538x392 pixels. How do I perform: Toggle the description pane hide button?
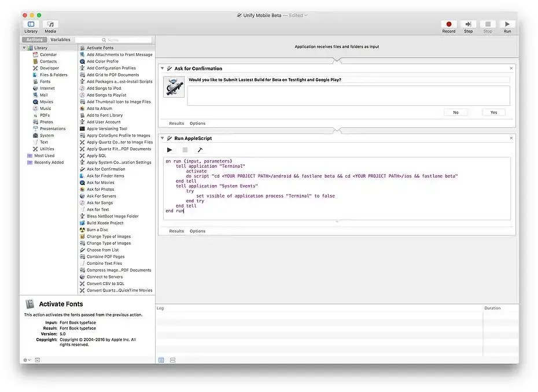click(37, 360)
